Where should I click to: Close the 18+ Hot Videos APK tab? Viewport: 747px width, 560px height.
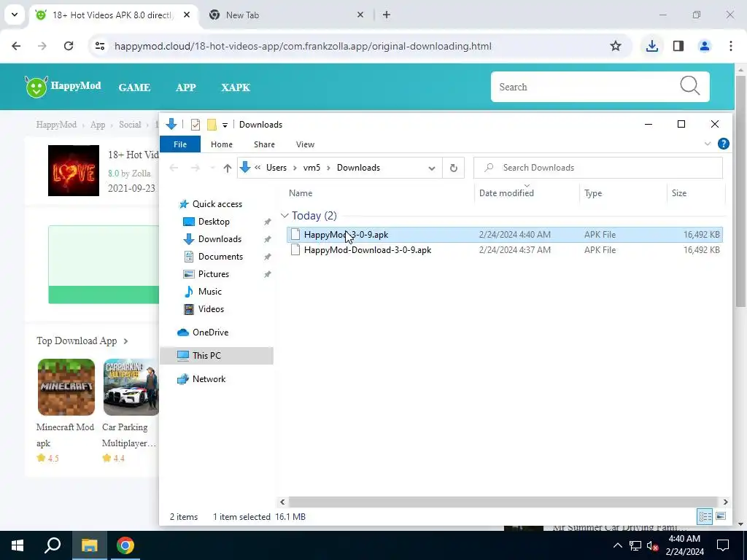[187, 15]
